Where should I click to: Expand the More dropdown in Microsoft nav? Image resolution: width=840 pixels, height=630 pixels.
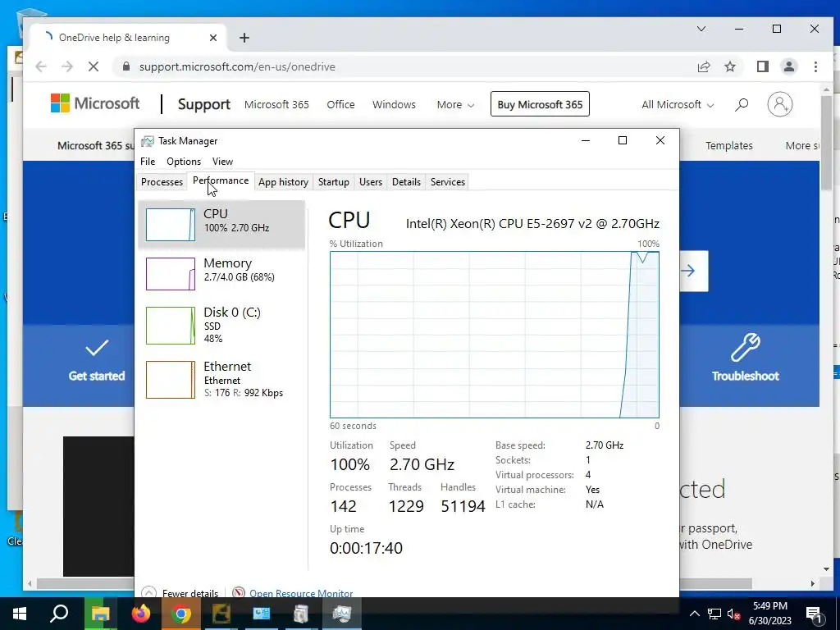455,104
